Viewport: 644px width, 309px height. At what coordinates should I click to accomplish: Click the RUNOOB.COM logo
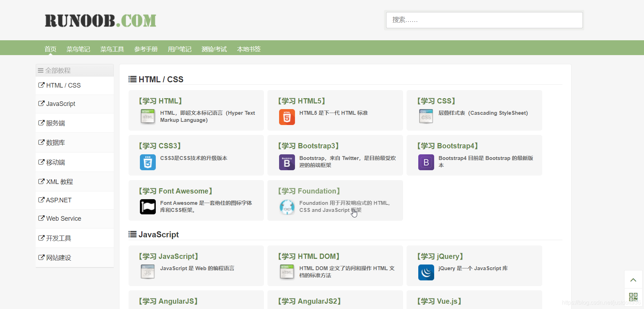tap(100, 20)
